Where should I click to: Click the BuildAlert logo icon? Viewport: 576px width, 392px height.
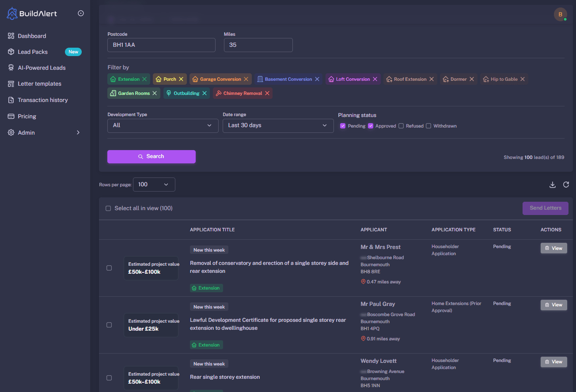coord(11,14)
